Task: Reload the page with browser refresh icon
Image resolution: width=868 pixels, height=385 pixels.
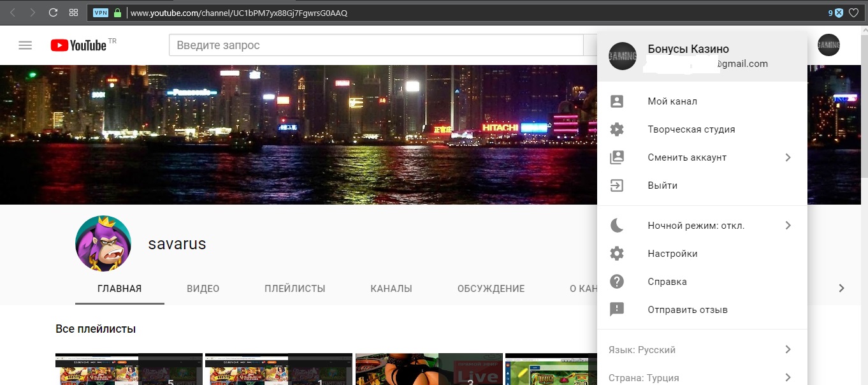Action: [x=53, y=13]
